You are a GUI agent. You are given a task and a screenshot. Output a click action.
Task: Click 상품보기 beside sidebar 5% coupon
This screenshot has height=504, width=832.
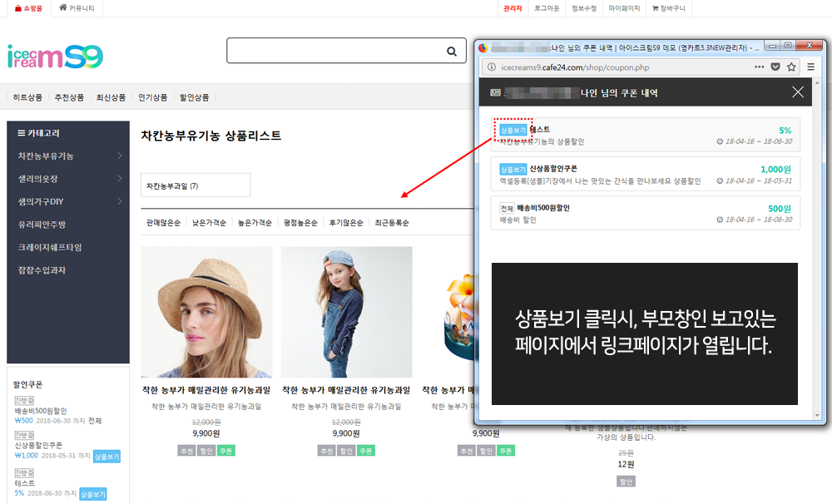93,494
